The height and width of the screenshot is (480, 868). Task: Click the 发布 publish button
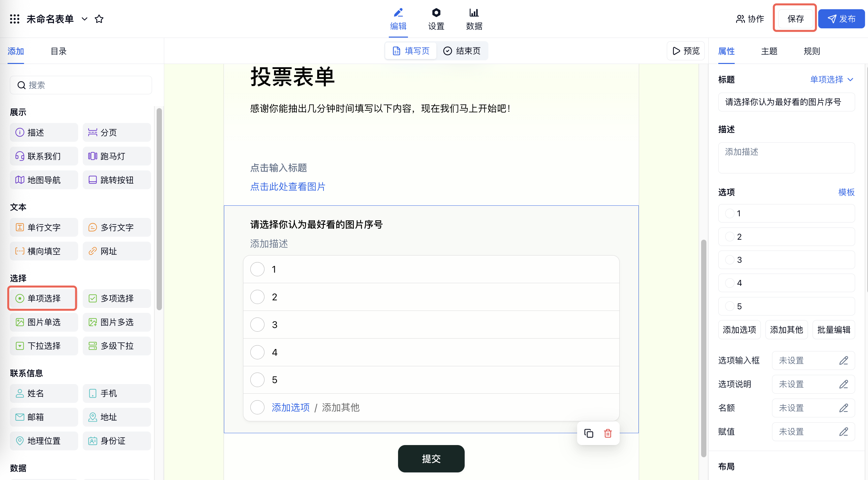tap(841, 19)
